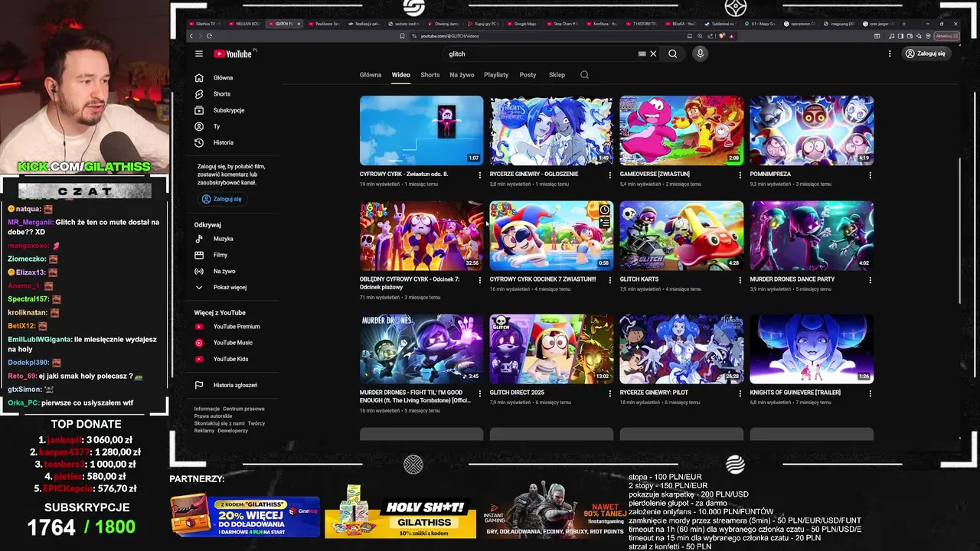This screenshot has height=551, width=980.
Task: Click the Główna home sidebar icon
Action: [199, 78]
